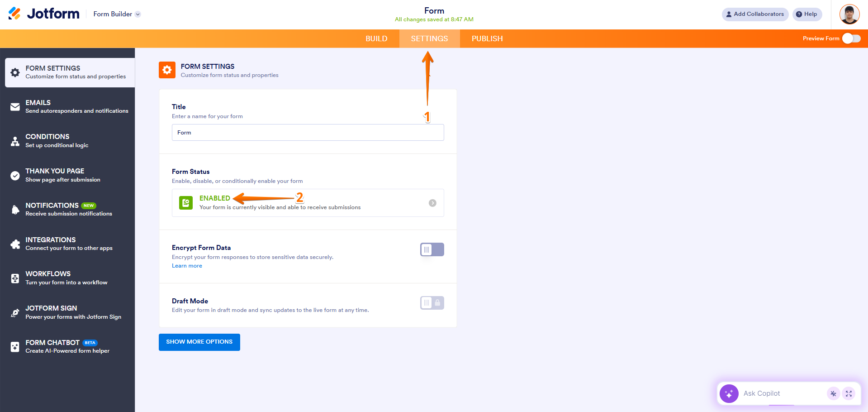Select the SETTINGS tab
Image resolution: width=868 pixels, height=412 pixels.
coord(429,38)
